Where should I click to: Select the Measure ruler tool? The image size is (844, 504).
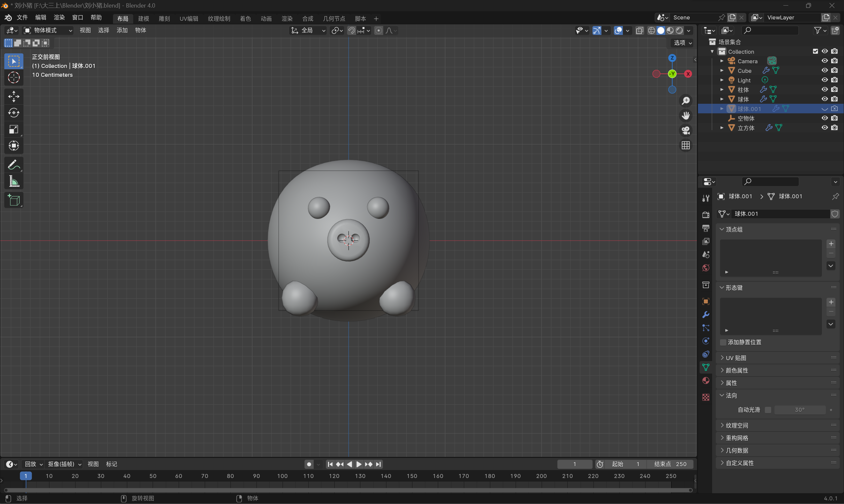click(14, 182)
